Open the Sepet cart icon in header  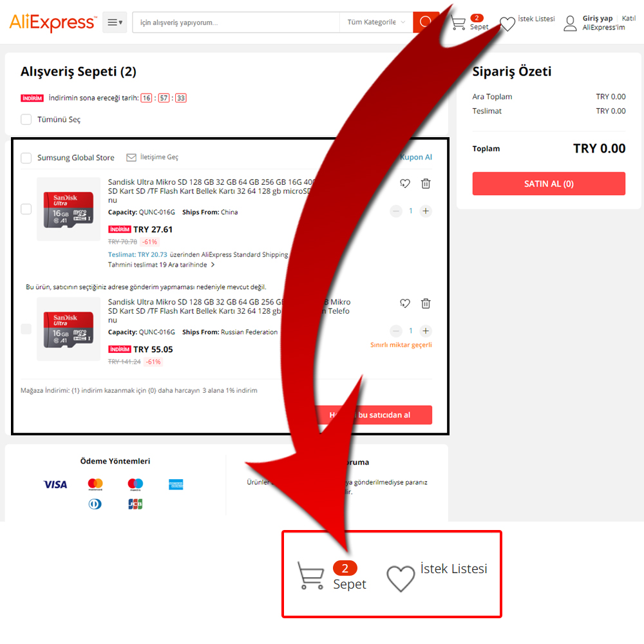coord(459,23)
